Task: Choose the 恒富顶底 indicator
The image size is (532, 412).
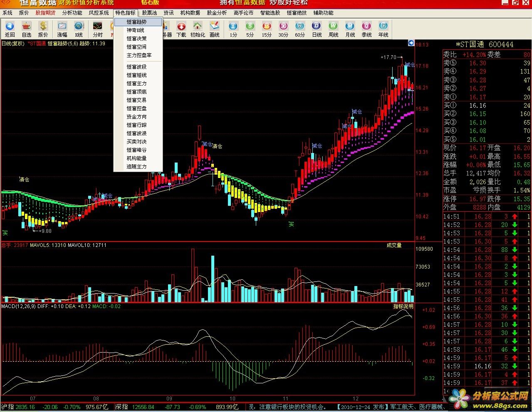Action: (x=138, y=92)
